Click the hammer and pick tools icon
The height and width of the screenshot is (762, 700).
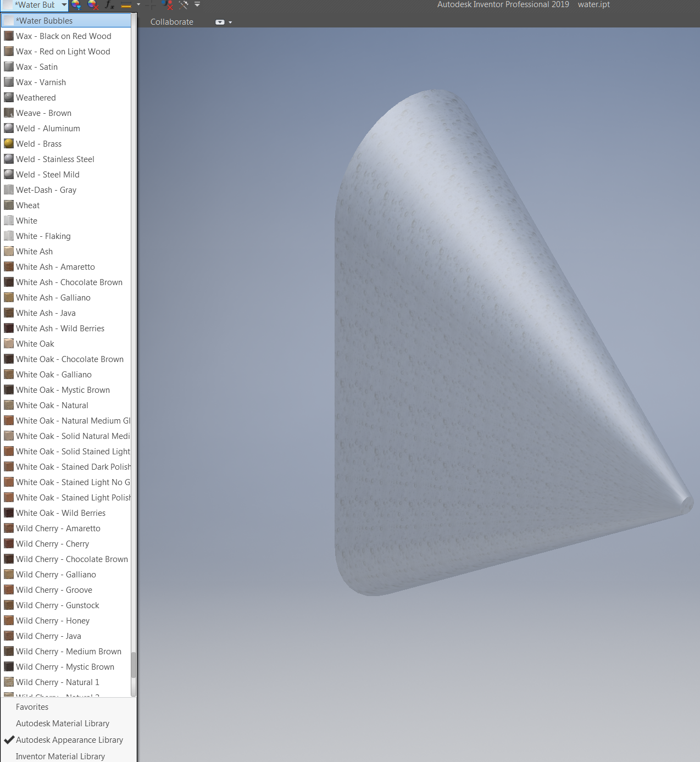point(184,5)
